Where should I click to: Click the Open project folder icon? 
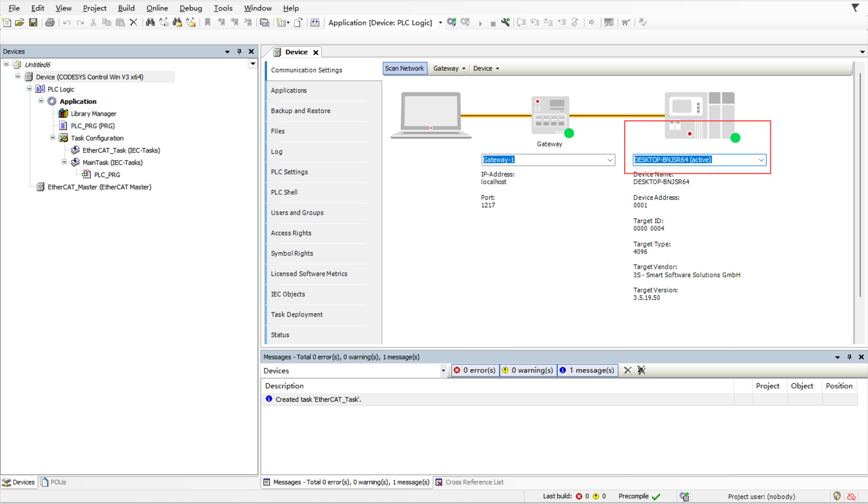pos(20,23)
